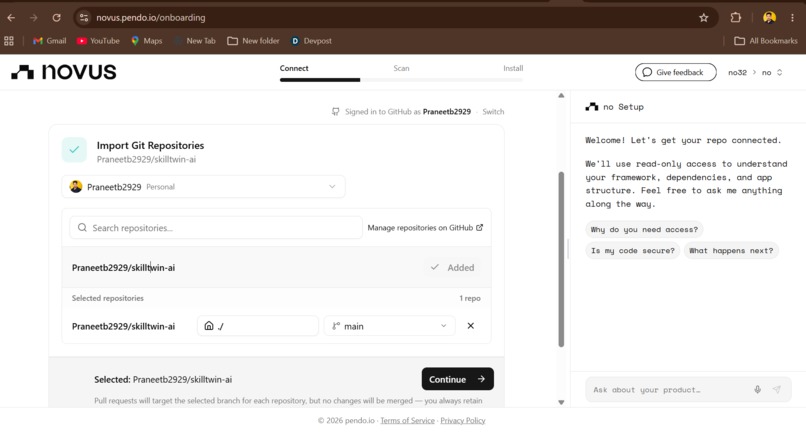This screenshot has width=806, height=432.
Task: Click 'Why do you need access?' suggestion
Action: pyautogui.click(x=644, y=229)
